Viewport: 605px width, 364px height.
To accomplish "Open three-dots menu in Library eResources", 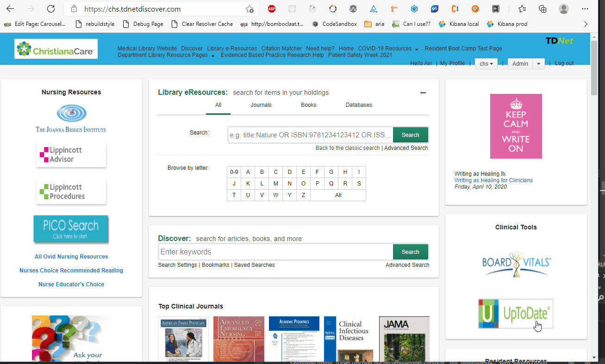I will pyautogui.click(x=423, y=93).
